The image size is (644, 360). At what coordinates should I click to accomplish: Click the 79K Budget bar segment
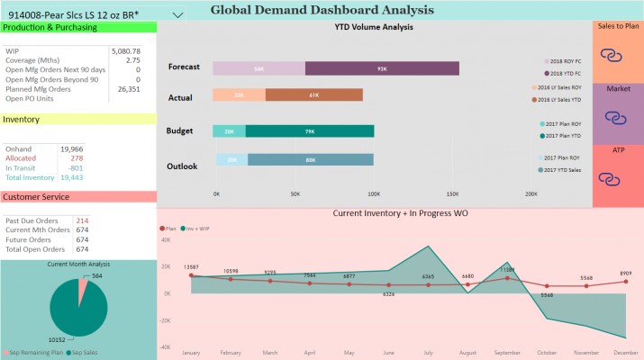point(310,131)
